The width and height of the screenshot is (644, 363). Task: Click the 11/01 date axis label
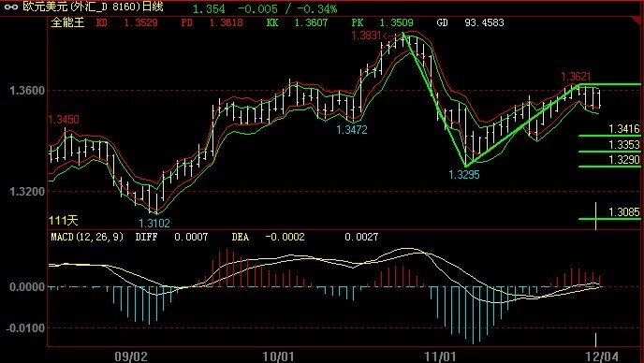click(x=441, y=356)
